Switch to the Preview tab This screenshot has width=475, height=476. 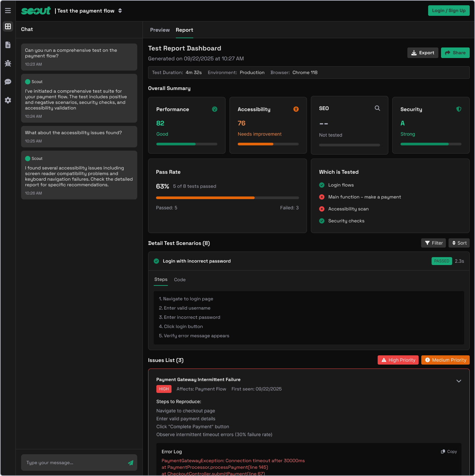coord(160,30)
